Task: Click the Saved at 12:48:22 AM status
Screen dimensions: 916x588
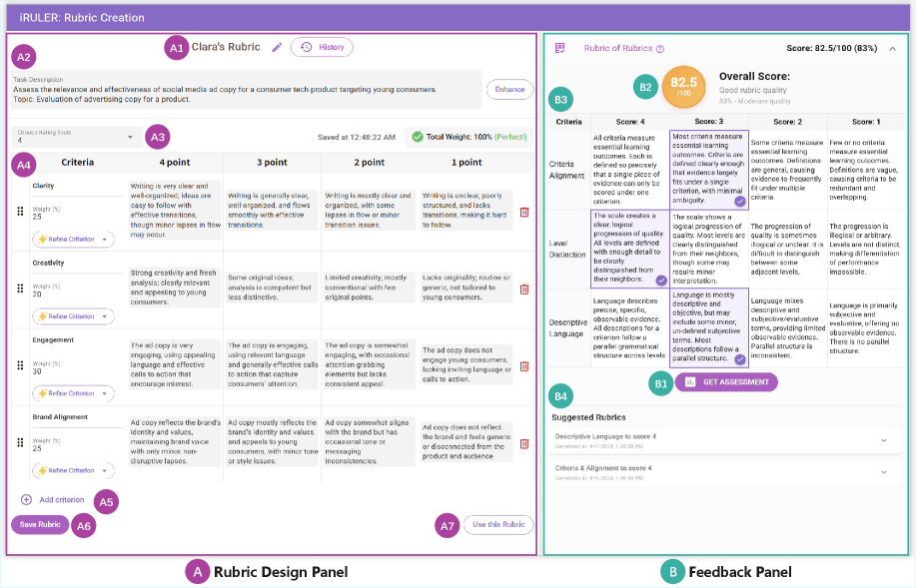Action: (357, 137)
